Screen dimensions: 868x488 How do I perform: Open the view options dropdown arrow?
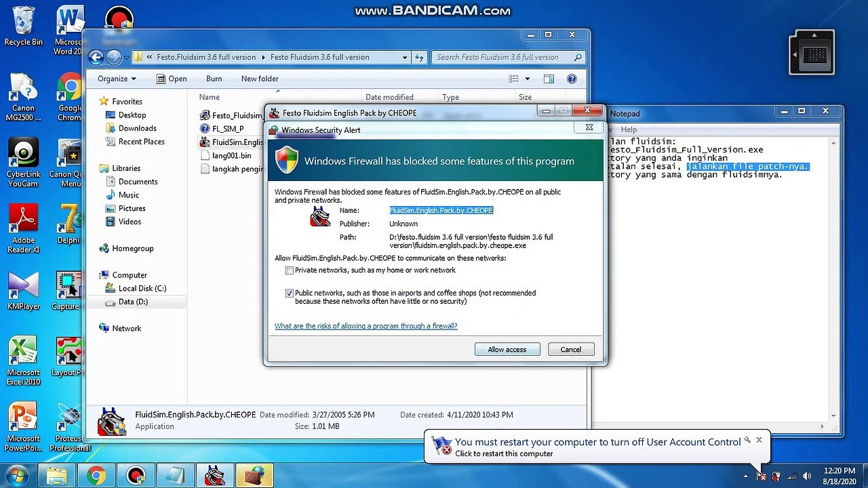tap(528, 79)
